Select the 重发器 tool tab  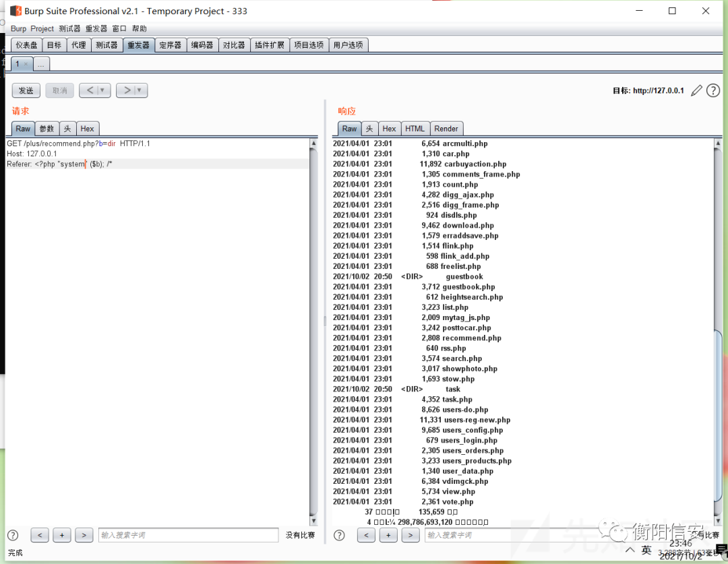click(x=139, y=45)
